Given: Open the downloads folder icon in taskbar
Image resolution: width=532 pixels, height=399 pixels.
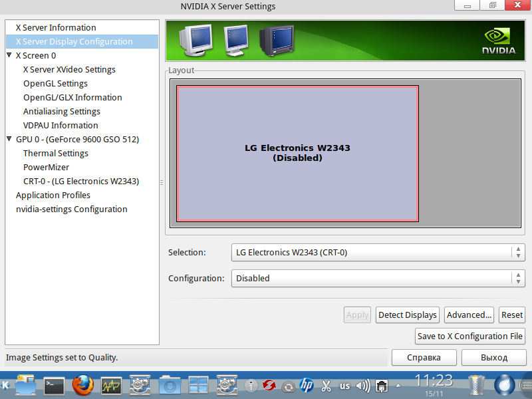Looking at the screenshot, I should [x=170, y=386].
